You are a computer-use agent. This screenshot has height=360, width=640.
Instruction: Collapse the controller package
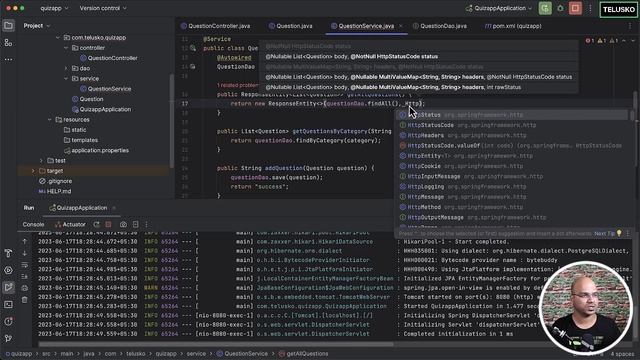click(x=66, y=48)
